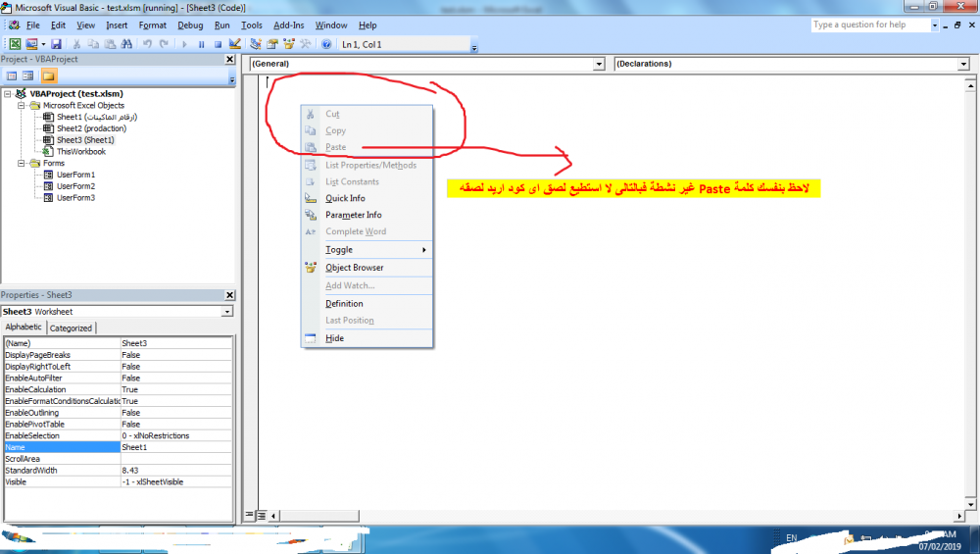Screen dimensions: 980x554
Task: Click the Object Browser toolbar icon
Action: (x=289, y=44)
